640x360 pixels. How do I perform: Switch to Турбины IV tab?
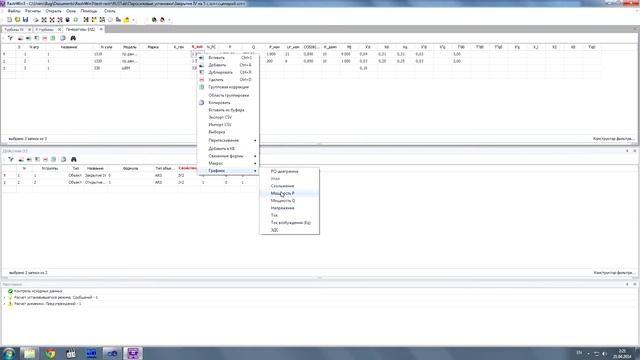point(14,29)
